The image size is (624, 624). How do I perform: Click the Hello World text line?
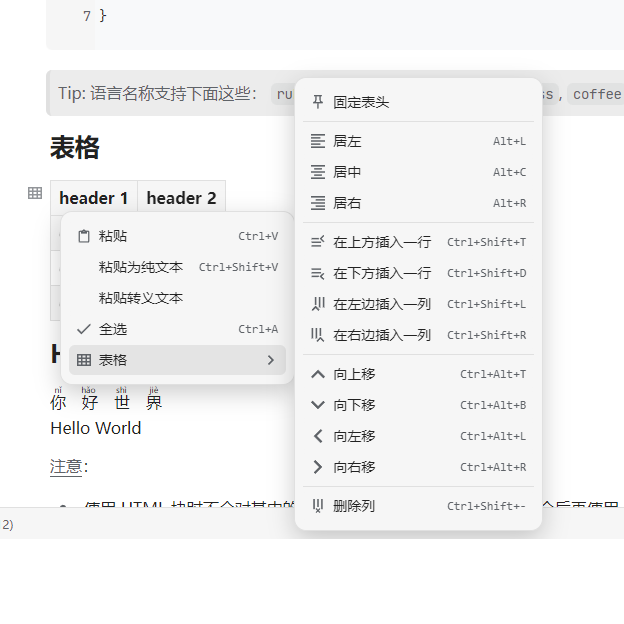(96, 428)
